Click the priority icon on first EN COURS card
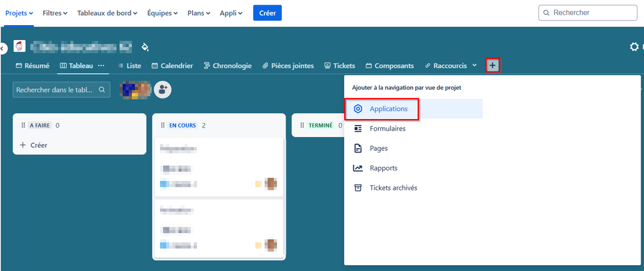The height and width of the screenshot is (271, 644). tap(259, 184)
